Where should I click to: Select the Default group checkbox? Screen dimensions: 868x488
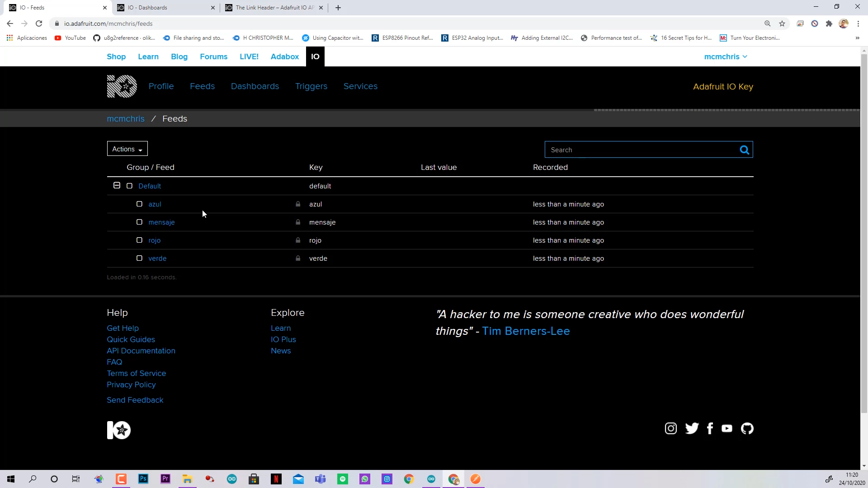tap(130, 186)
